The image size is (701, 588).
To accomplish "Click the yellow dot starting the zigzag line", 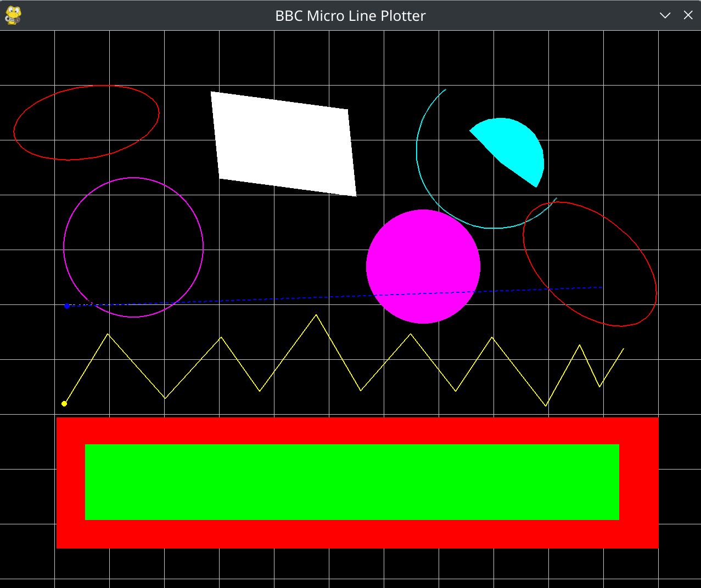I will point(64,404).
